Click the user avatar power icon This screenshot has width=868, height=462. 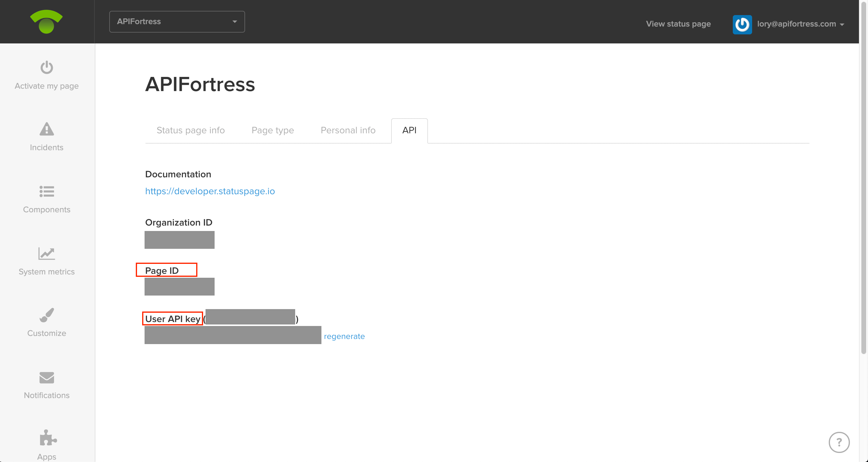click(742, 24)
